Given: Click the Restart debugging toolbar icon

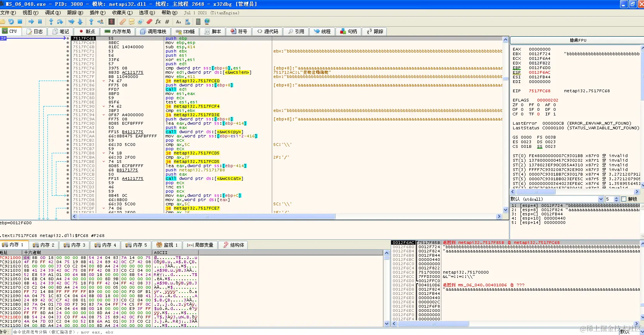Looking at the screenshot, I should pyautogui.click(x=11, y=22).
